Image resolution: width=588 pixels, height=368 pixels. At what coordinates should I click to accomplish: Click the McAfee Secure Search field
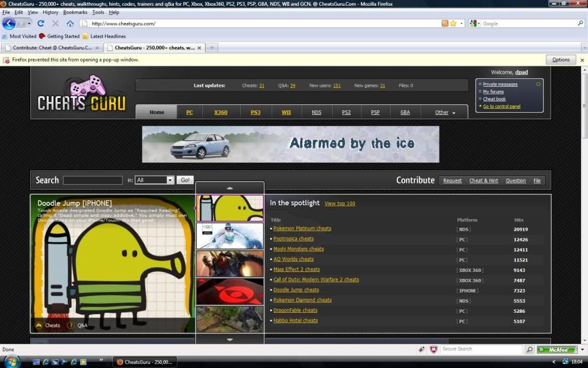pos(482,349)
